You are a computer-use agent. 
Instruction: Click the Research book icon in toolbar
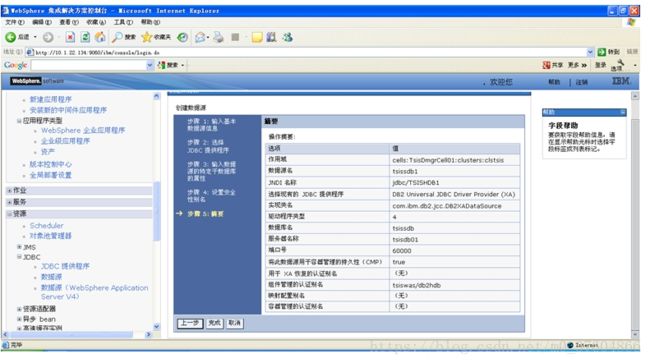point(272,37)
